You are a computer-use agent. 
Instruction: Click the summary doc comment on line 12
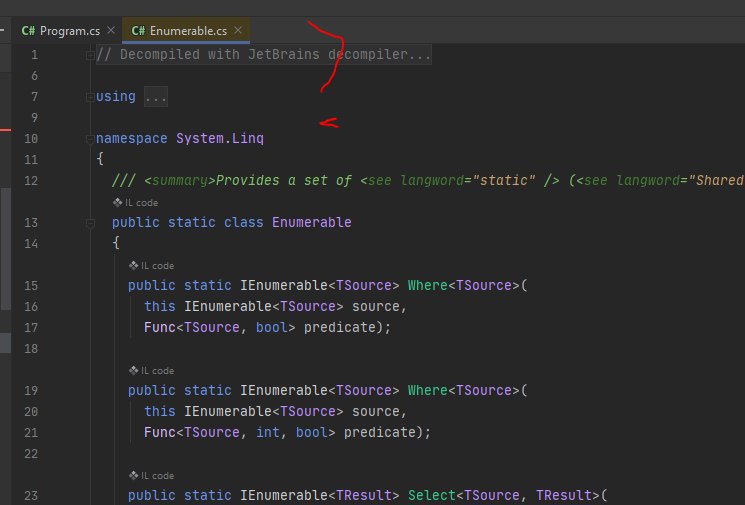pos(428,181)
